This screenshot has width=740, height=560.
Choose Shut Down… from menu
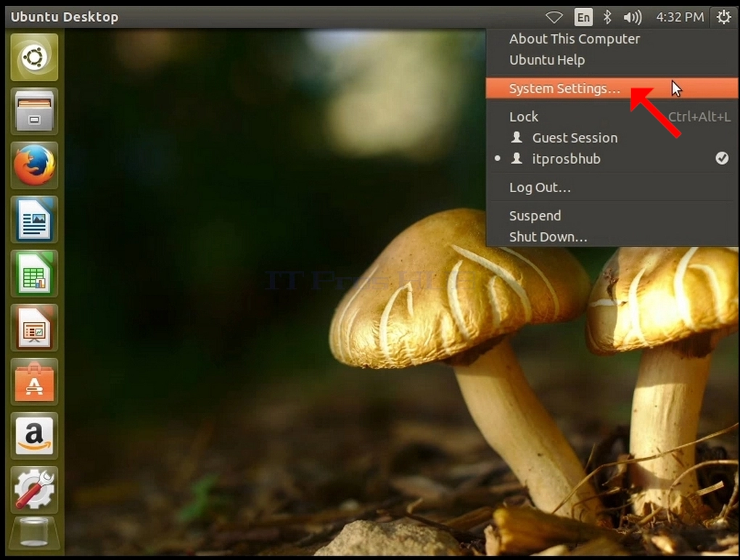pos(612,236)
